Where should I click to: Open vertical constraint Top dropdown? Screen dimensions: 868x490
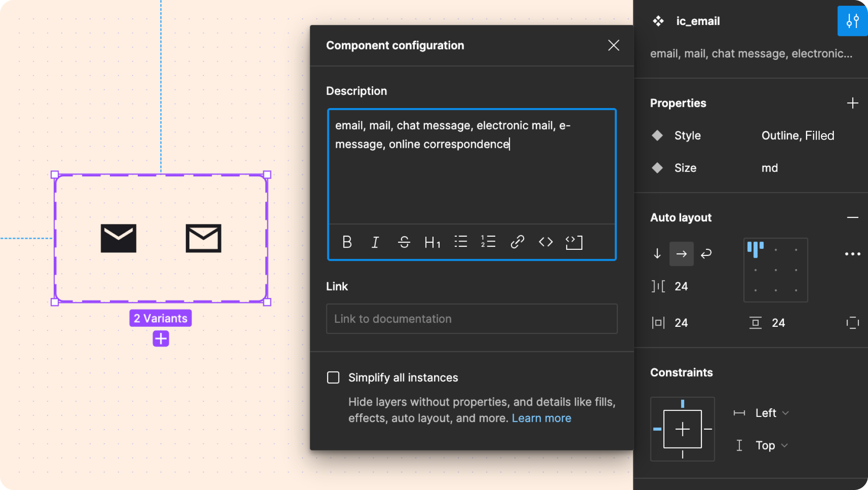click(771, 445)
